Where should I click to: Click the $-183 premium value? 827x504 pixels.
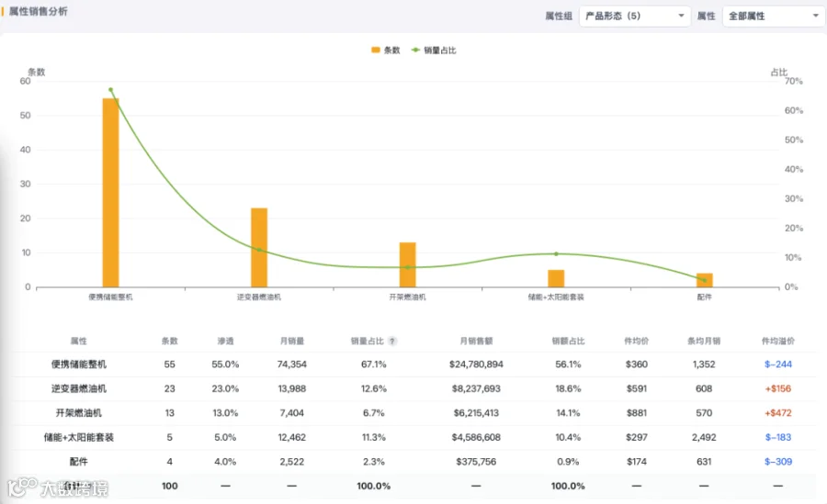[x=778, y=437]
